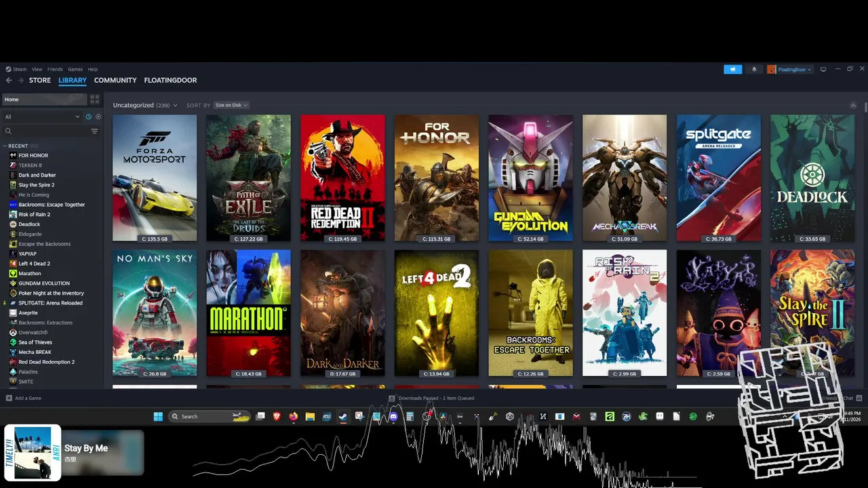The image size is (868, 488).
Task: Go back with the left arrow
Action: click(9, 80)
